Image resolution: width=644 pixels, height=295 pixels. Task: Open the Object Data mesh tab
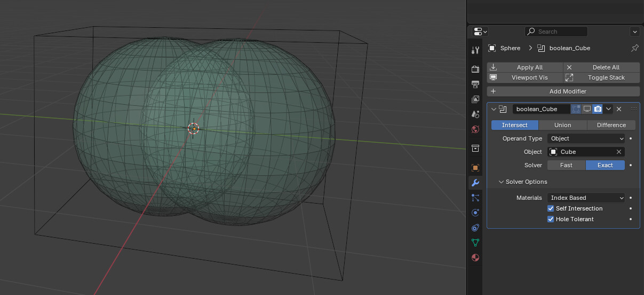click(x=475, y=243)
